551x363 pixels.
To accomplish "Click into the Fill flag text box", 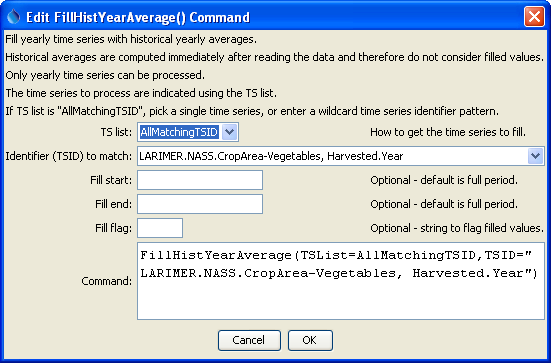I will point(160,228).
